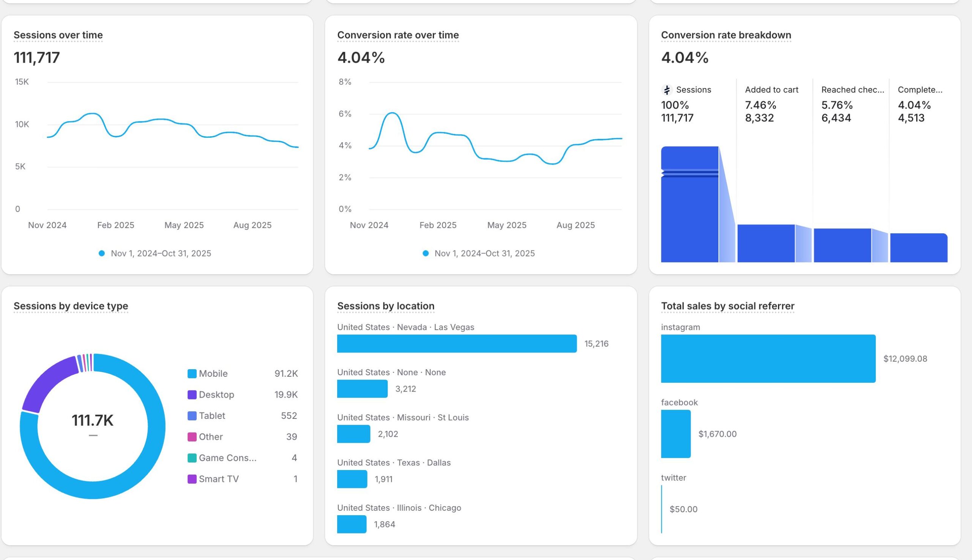Open the Sessions by location title
Viewport: 972px width, 560px height.
[x=385, y=306]
